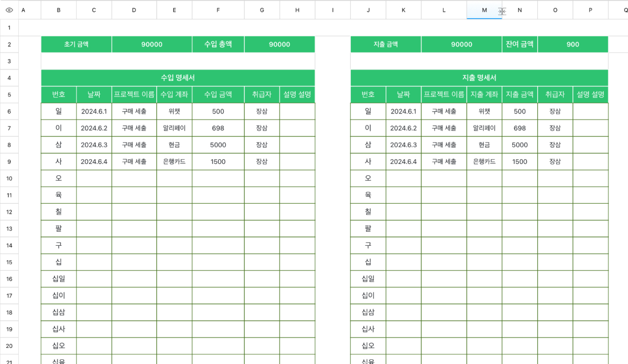Select expense amount 1500 cell
This screenshot has height=364, width=628.
coord(520,162)
